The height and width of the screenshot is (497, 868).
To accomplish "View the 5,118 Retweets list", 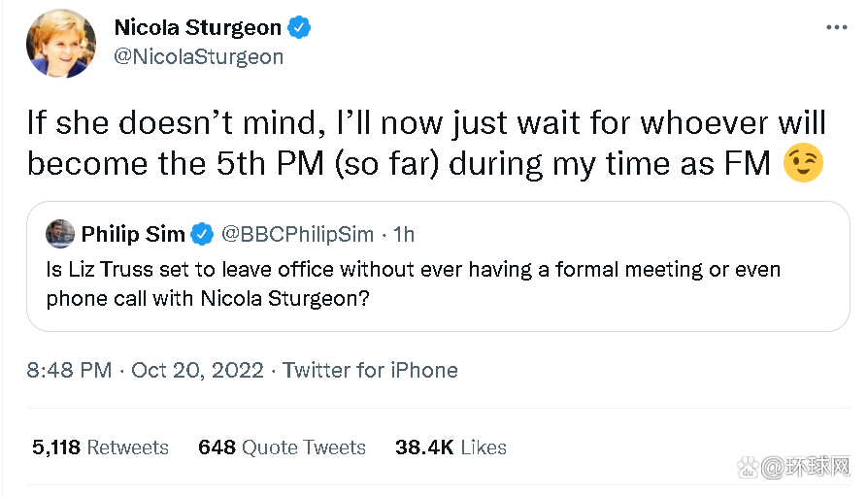I will (100, 447).
